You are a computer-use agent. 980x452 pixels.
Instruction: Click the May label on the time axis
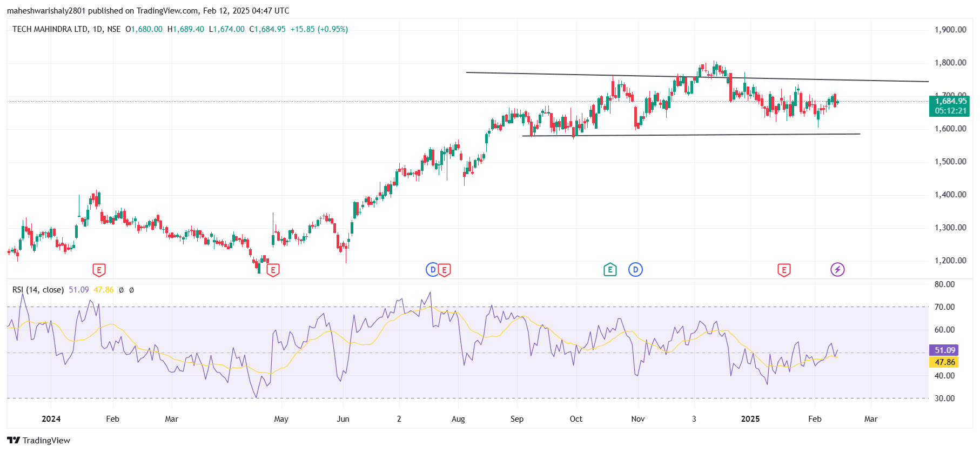pos(281,419)
